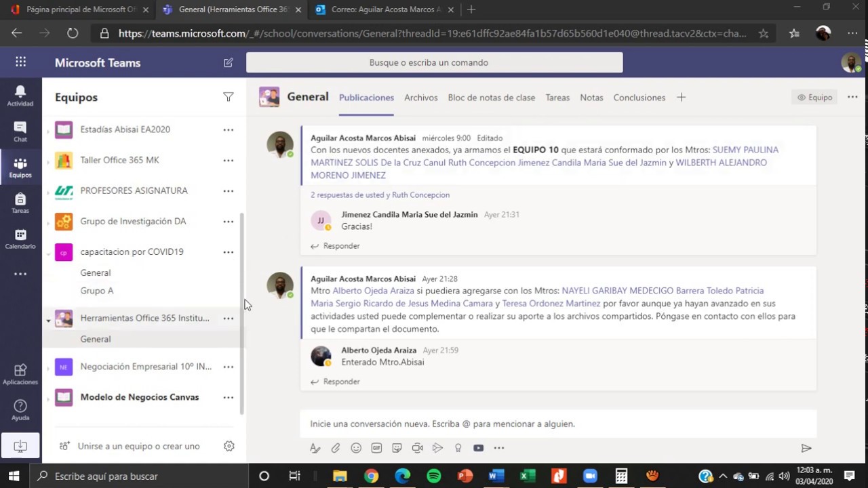Open the Notas tab
This screenshot has width=868, height=488.
591,98
